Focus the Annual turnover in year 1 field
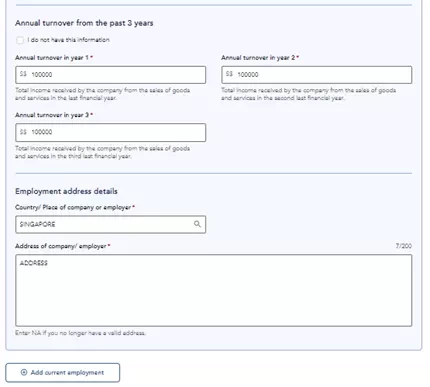 111,75
